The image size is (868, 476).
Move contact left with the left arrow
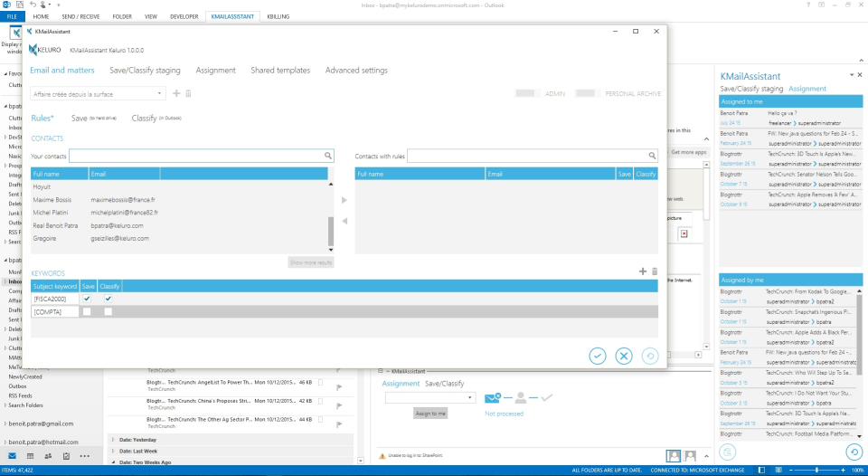point(344,221)
